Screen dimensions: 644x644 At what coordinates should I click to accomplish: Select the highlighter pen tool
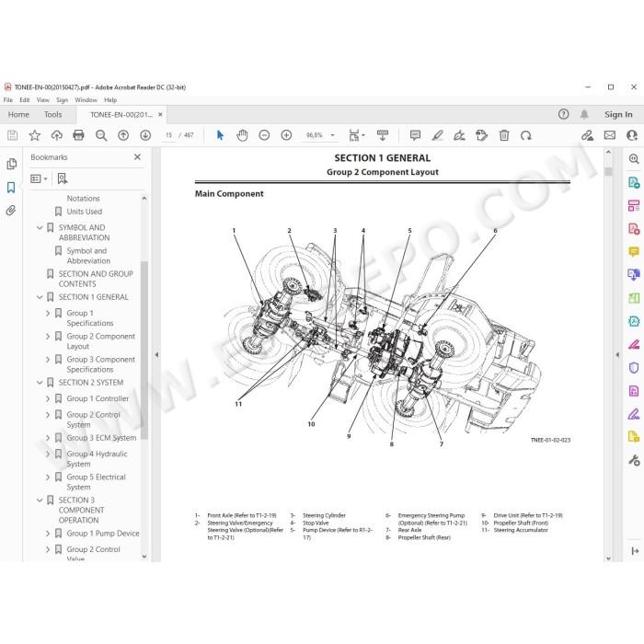(437, 135)
